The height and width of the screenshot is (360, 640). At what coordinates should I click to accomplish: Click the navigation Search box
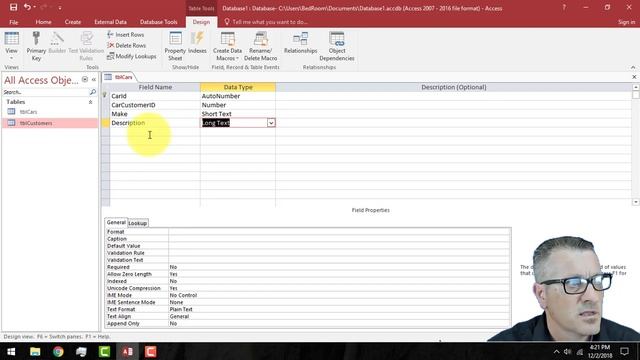[46, 92]
